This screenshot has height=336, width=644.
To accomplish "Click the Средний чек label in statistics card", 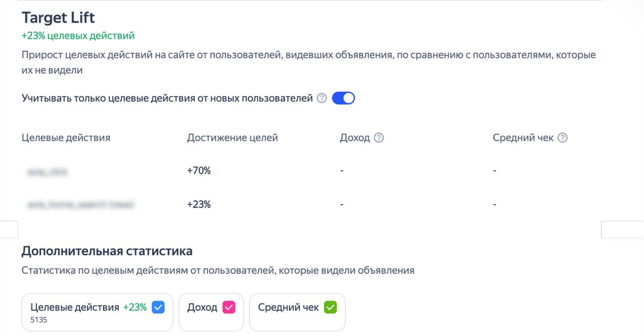I will click(x=288, y=307).
